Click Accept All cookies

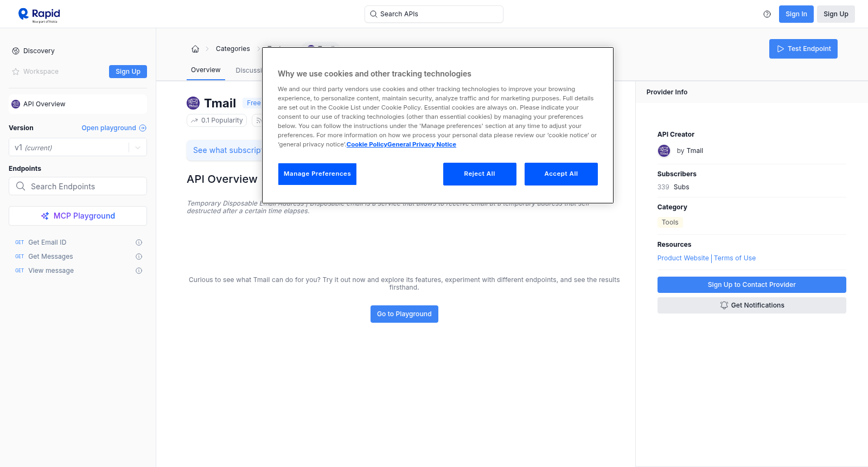561,174
